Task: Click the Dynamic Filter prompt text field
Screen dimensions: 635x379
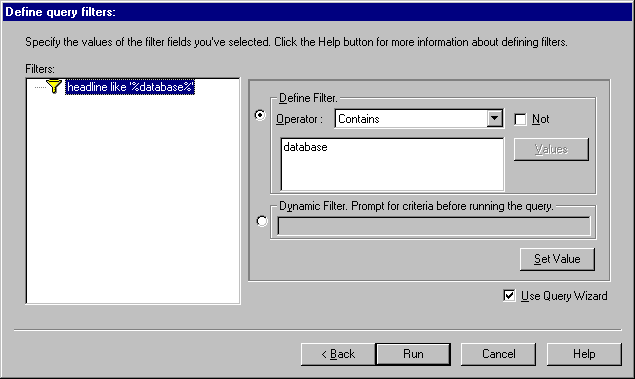Action: tap(434, 226)
